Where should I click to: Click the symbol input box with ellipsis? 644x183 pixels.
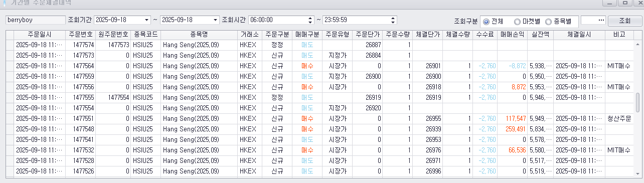tap(593, 20)
